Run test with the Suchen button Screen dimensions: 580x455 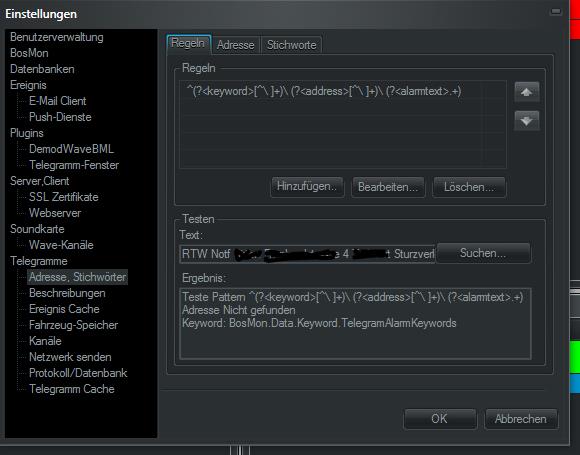tap(483, 253)
